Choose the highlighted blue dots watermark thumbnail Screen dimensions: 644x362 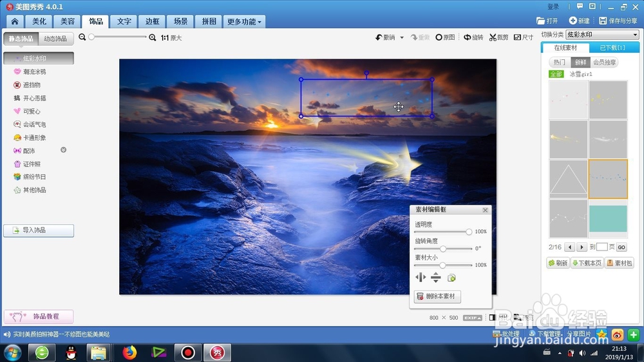(x=609, y=178)
